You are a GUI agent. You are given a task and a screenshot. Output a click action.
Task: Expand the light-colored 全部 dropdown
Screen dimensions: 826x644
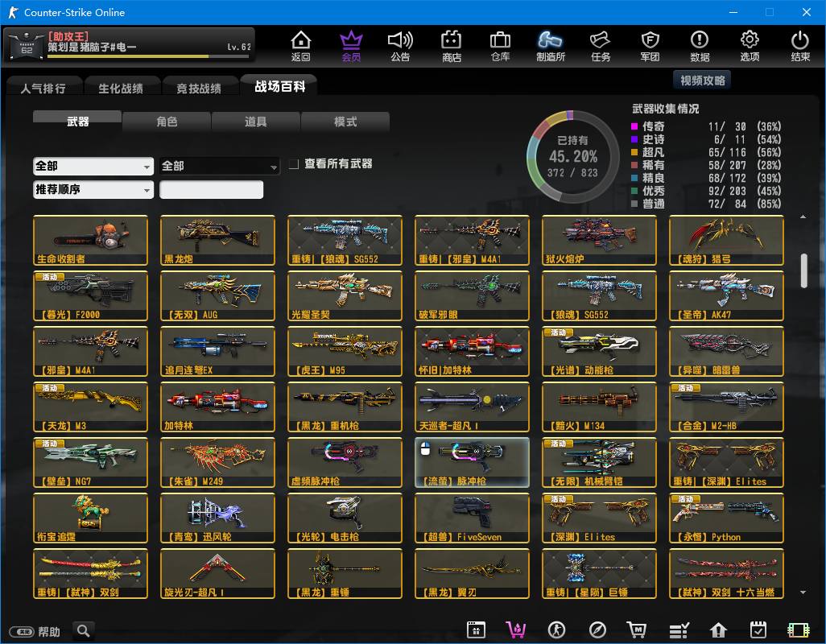click(x=93, y=167)
